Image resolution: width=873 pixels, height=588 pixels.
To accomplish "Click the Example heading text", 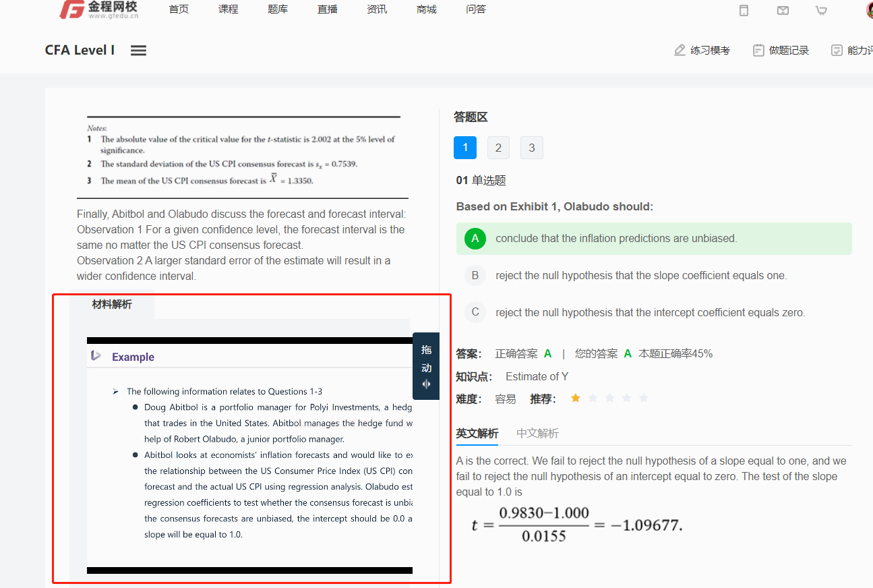I will (133, 357).
